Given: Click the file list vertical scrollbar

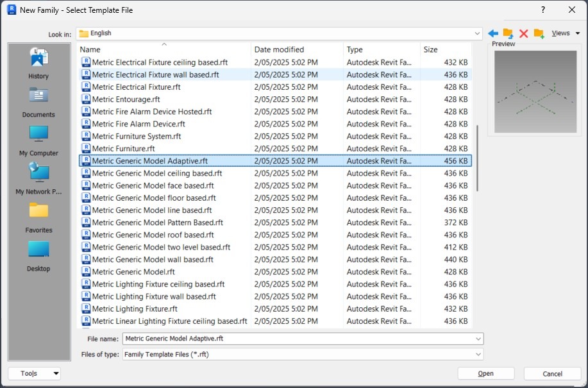Looking at the screenshot, I should 477,157.
